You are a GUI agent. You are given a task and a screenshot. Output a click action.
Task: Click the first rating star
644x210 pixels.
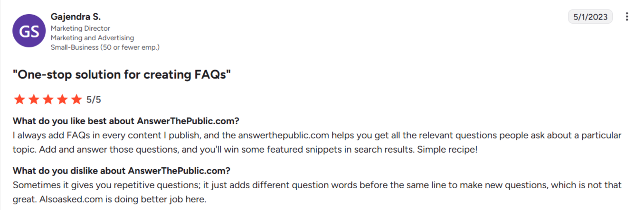pos(19,100)
